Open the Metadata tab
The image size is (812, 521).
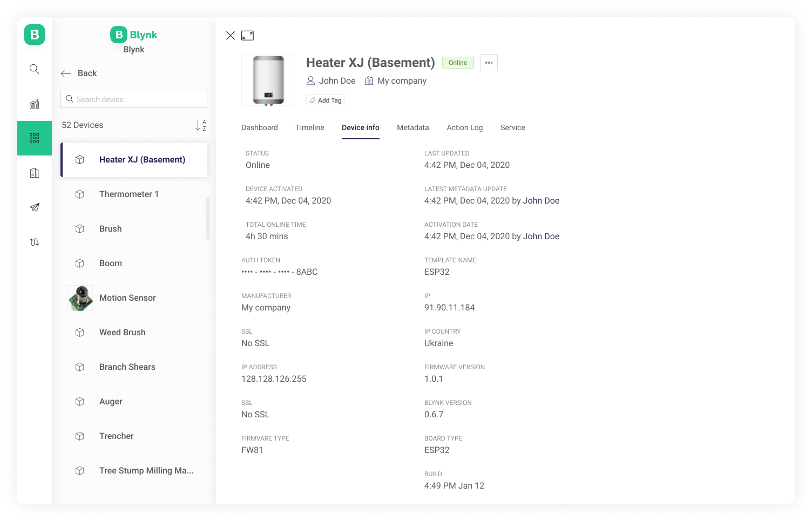[412, 128]
